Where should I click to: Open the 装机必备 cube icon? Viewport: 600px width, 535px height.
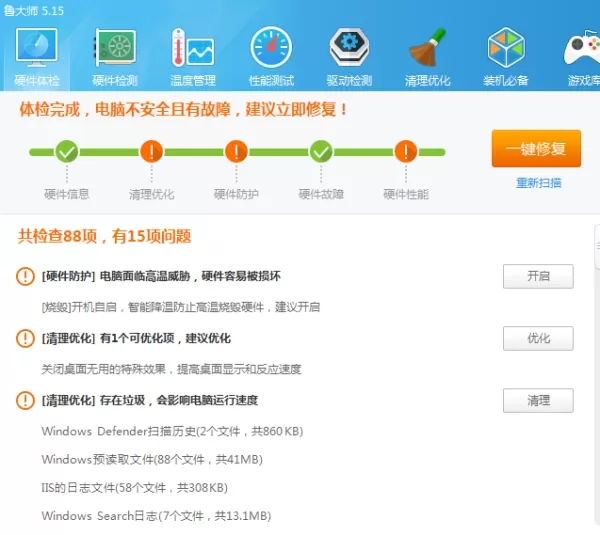coord(506,47)
